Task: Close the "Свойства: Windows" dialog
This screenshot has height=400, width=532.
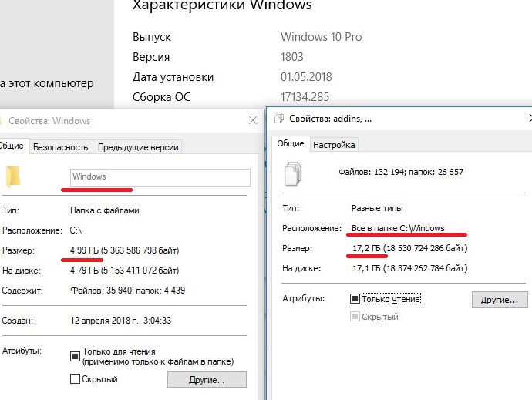Action: 252,120
